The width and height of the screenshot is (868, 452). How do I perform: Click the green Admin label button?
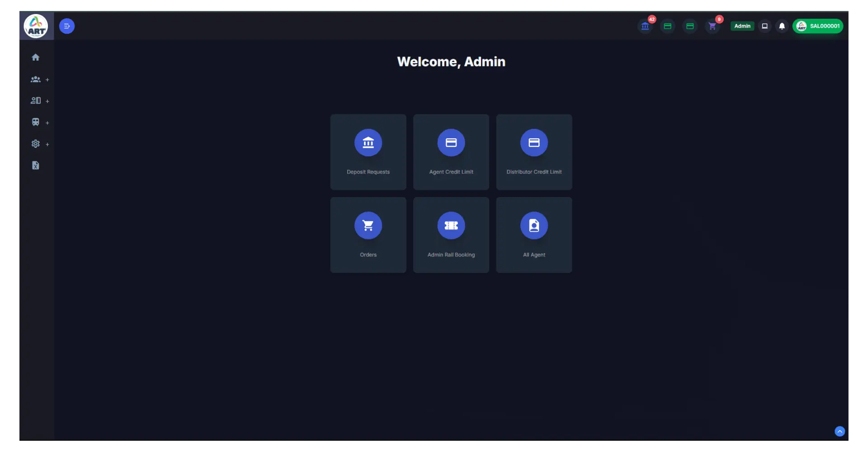tap(742, 26)
